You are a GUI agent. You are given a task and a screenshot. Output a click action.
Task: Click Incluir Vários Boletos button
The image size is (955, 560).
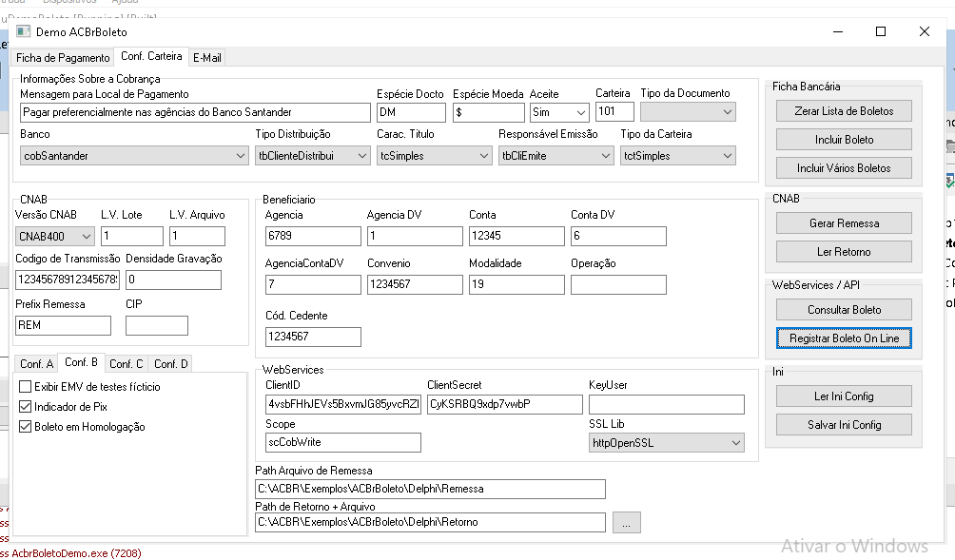pyautogui.click(x=844, y=168)
